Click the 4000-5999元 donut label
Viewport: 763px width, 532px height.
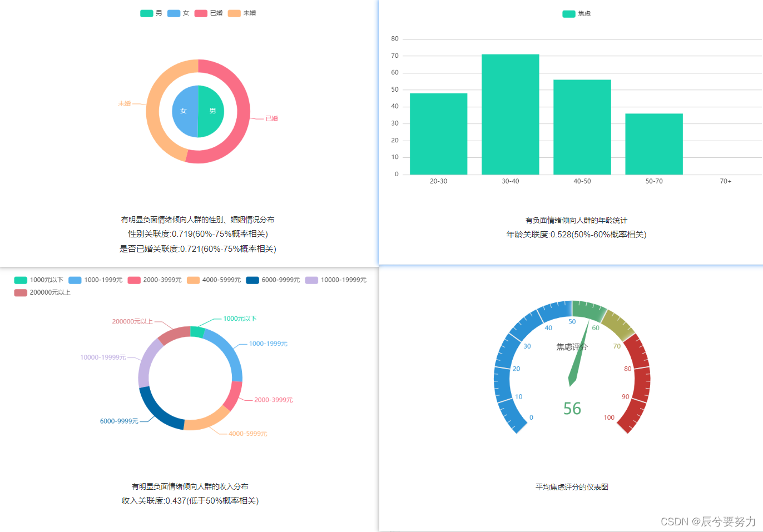click(x=247, y=434)
